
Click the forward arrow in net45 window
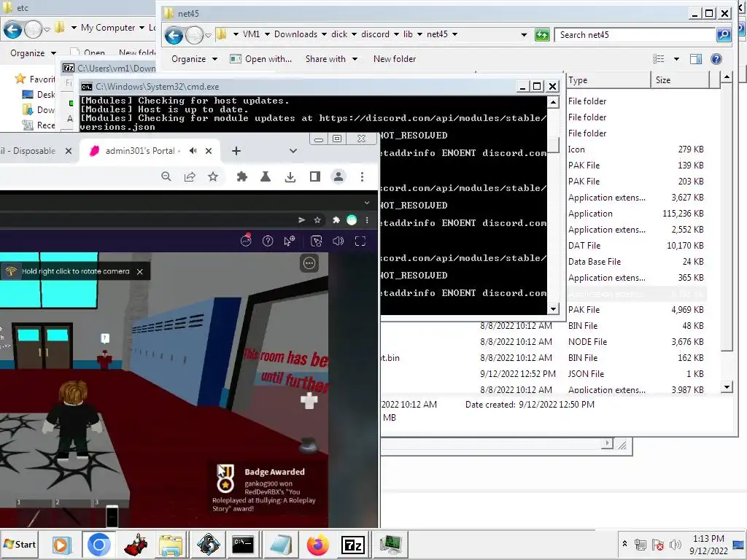(194, 35)
